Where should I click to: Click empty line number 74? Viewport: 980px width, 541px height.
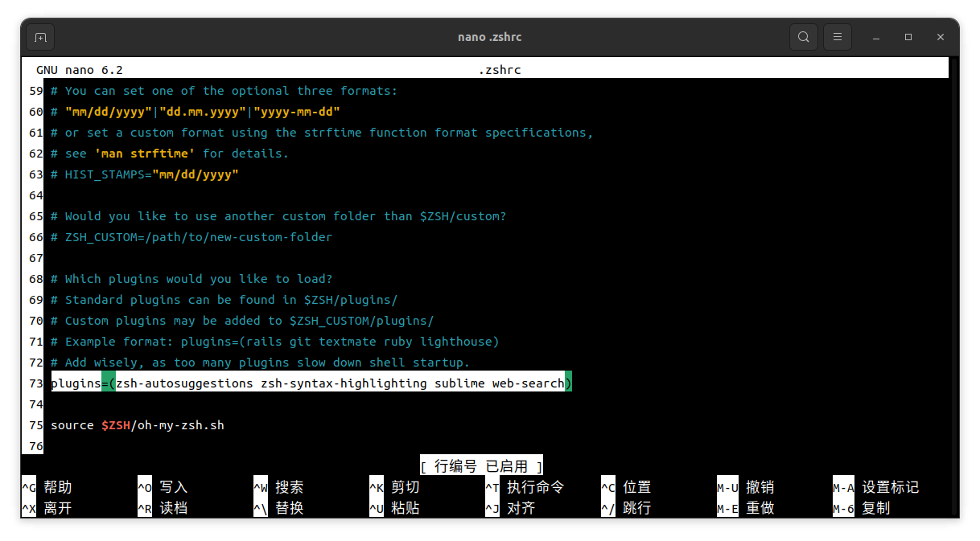point(35,404)
